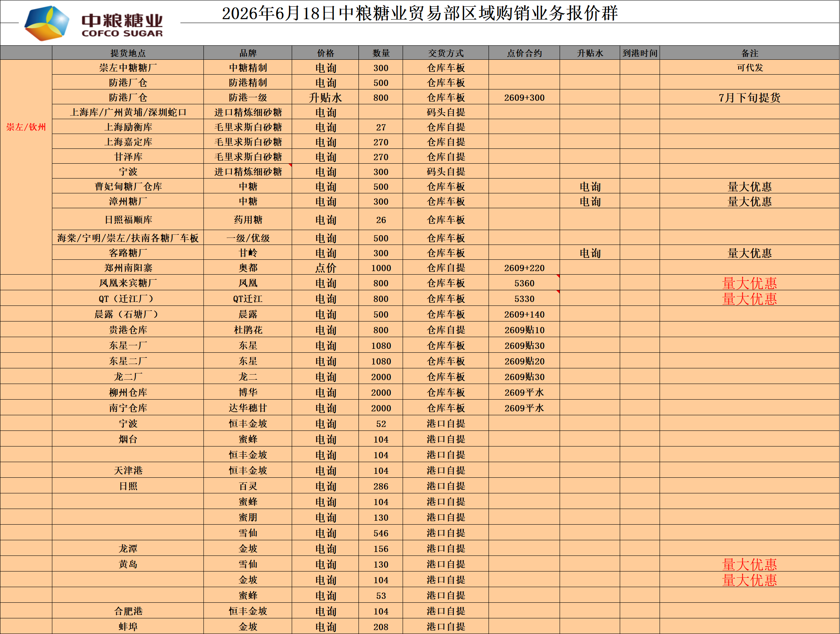Select the 合肥港 cell
Viewport: 840px width, 634px height.
pos(128,611)
